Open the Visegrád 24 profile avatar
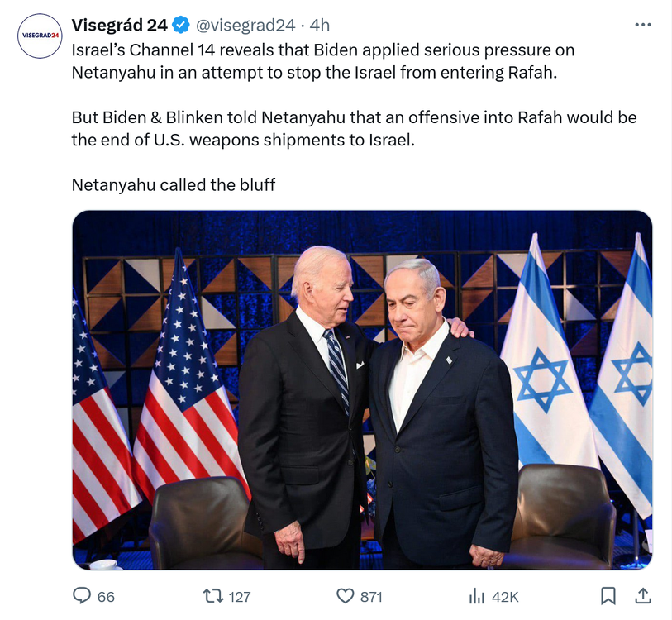The height and width of the screenshot is (620, 672). (x=40, y=36)
